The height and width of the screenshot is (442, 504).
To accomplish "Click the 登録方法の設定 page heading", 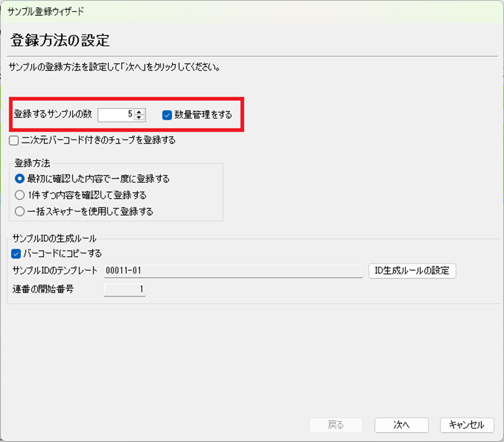I will (x=60, y=41).
